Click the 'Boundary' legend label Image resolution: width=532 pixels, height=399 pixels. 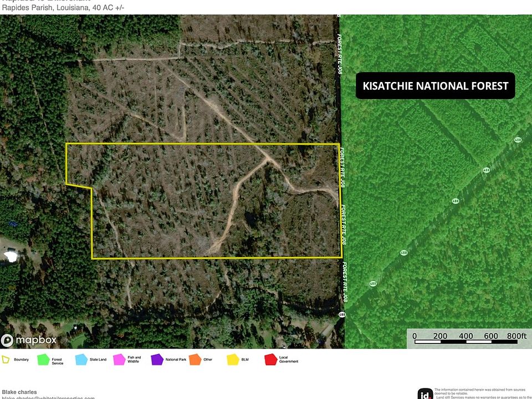tap(22, 360)
